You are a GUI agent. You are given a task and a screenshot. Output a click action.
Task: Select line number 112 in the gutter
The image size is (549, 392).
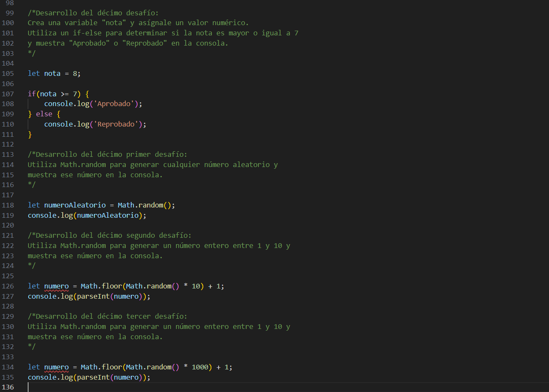(x=8, y=144)
